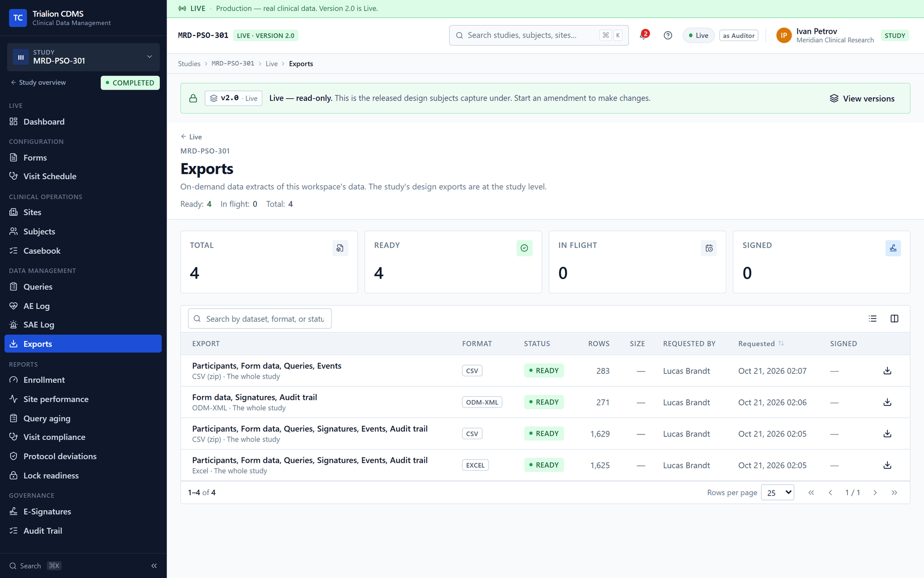Go to the next exports page
The height and width of the screenshot is (578, 924).
[x=875, y=493]
